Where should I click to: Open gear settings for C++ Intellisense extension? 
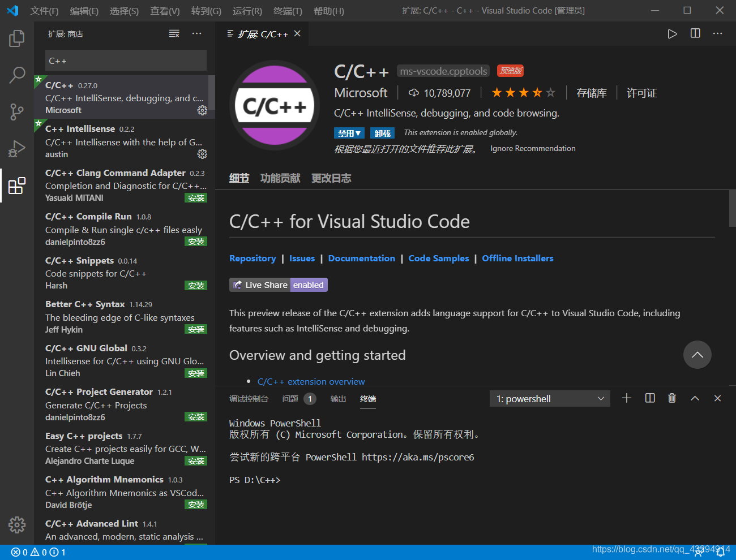202,154
